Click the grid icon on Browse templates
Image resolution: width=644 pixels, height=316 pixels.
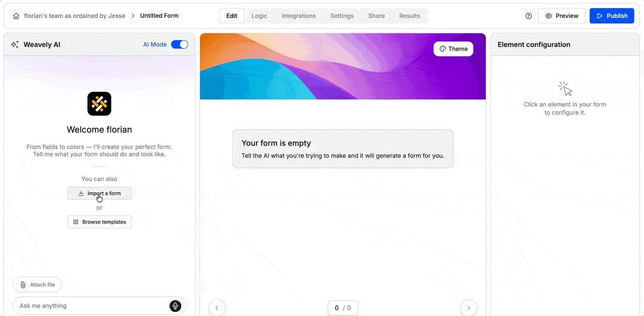pyautogui.click(x=76, y=222)
